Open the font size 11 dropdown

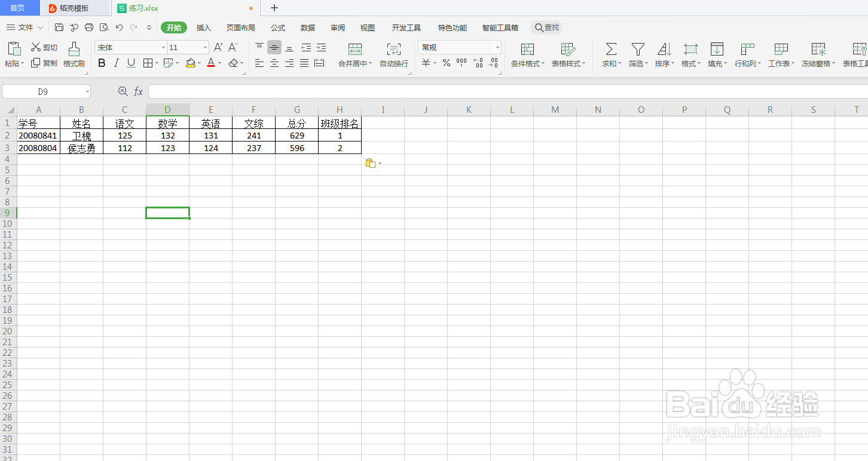[205, 47]
